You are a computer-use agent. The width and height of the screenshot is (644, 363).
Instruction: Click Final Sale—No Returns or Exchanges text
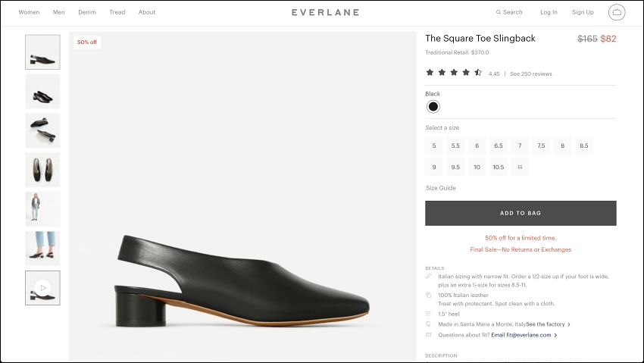pyautogui.click(x=521, y=249)
